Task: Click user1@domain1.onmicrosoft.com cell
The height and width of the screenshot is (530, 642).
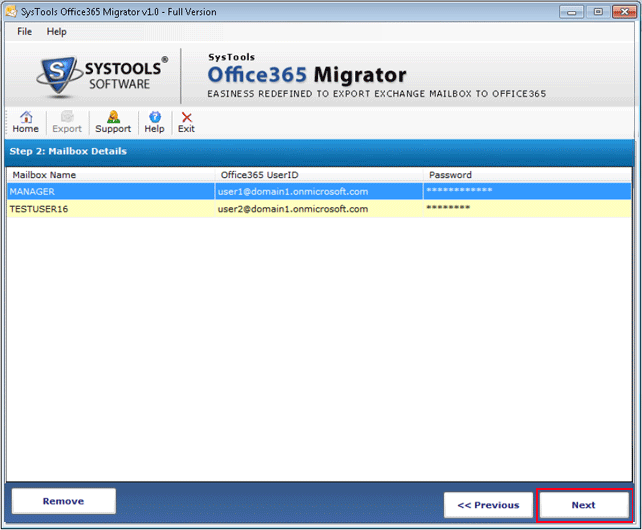Action: 319,191
